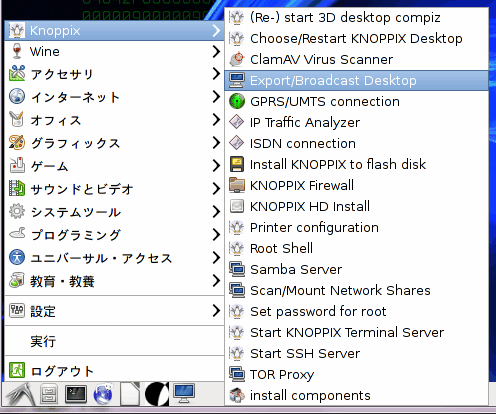
Task: Click the blank document taskbar icon
Action: coord(130,394)
